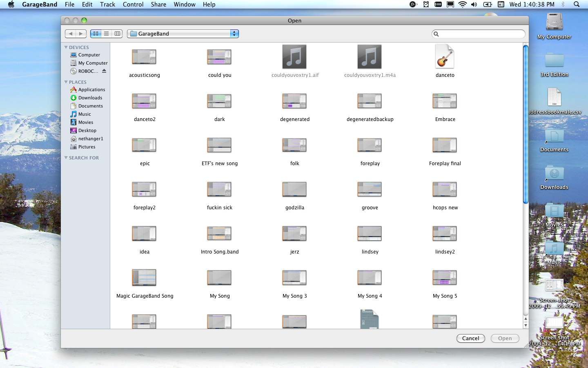Switch to icon view mode
Viewport: 588px width, 368px height.
[96, 34]
